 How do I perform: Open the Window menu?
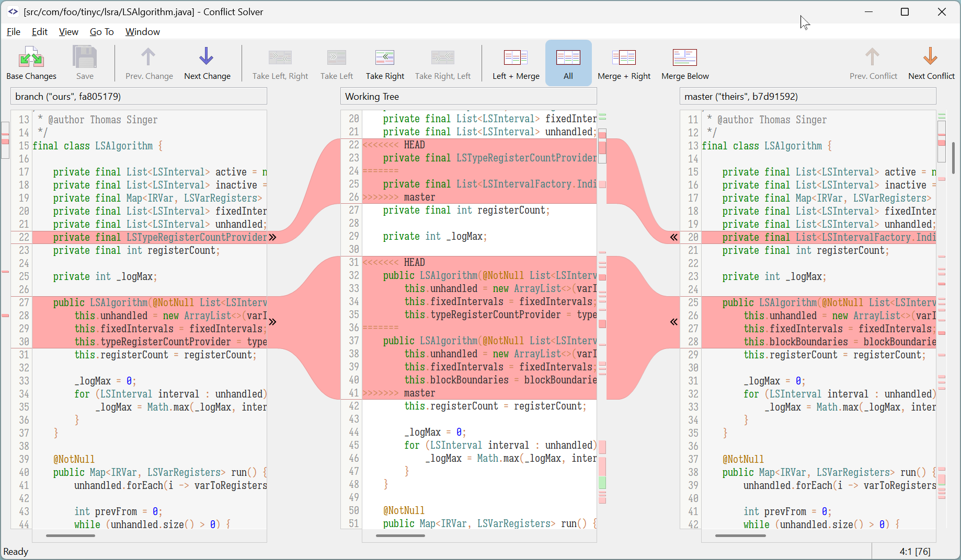tap(142, 32)
